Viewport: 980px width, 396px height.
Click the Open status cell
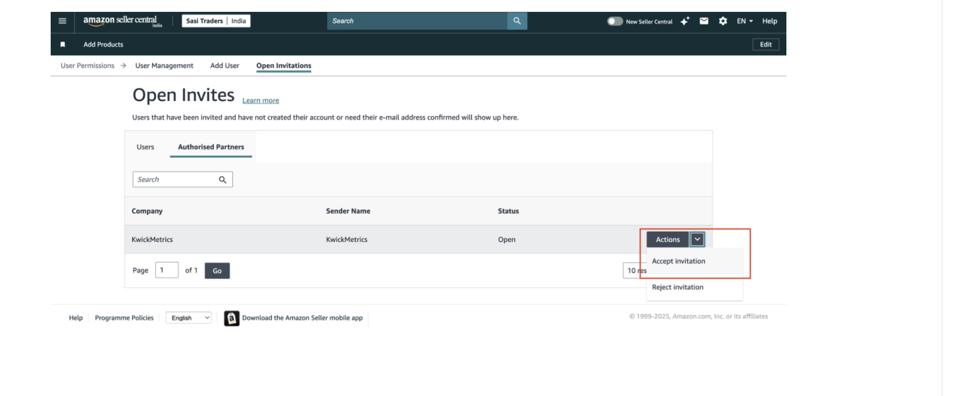[506, 240]
